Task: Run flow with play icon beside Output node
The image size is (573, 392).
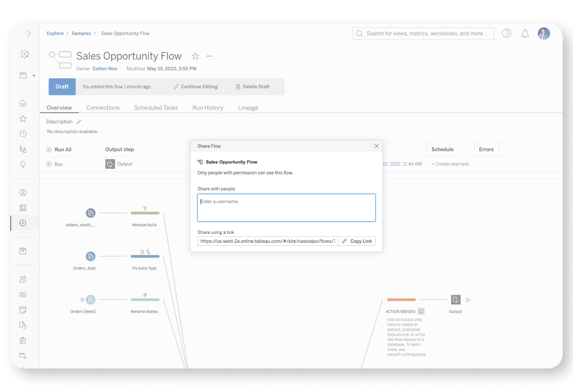Action: pyautogui.click(x=469, y=300)
